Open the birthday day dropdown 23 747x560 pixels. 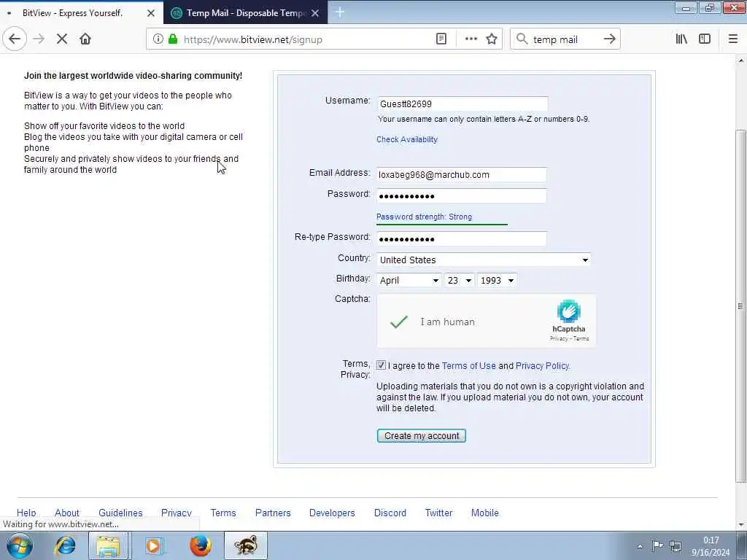tap(460, 281)
